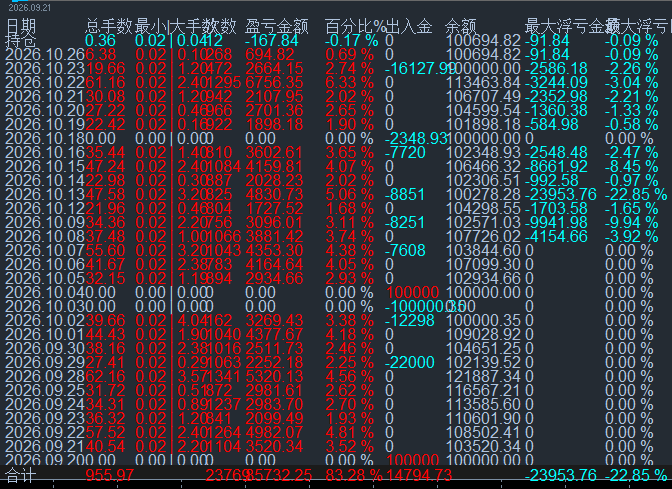Viewport: 672px width, 489px height.
Task: Select the 2026.10.13 date row
Action: [336, 195]
